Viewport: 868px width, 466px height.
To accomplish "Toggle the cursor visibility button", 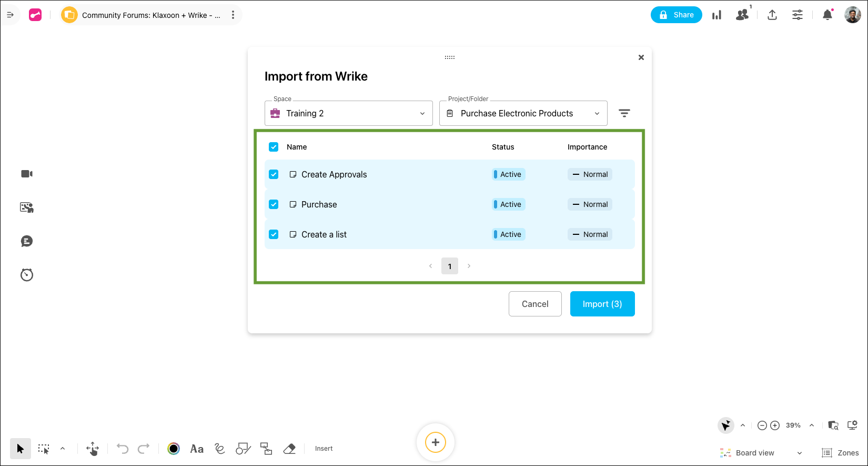I will point(726,425).
